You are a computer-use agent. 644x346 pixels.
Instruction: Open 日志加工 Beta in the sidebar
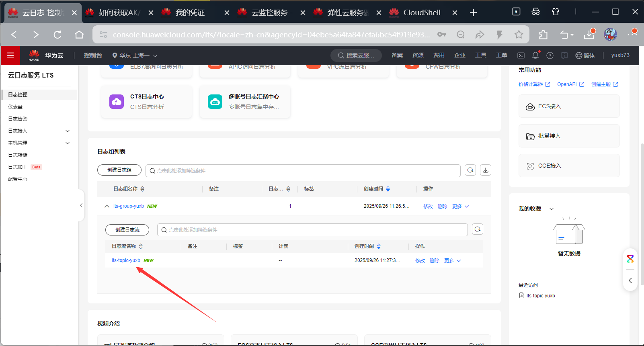[25, 167]
